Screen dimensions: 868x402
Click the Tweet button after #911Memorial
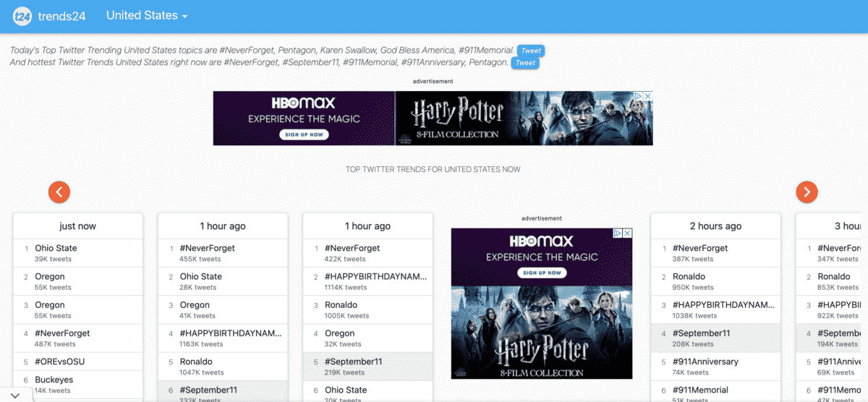pos(531,51)
